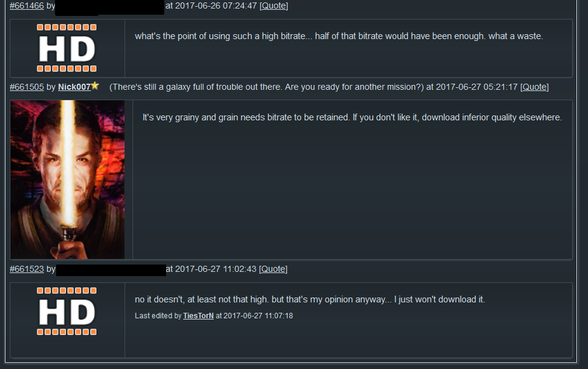Quote Nick007's comment about grain
Screen dimensions: 588x369
[534, 87]
